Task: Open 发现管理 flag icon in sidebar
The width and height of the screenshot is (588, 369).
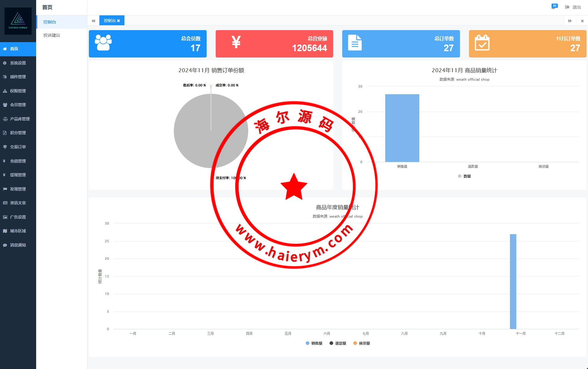Action: [x=5, y=189]
